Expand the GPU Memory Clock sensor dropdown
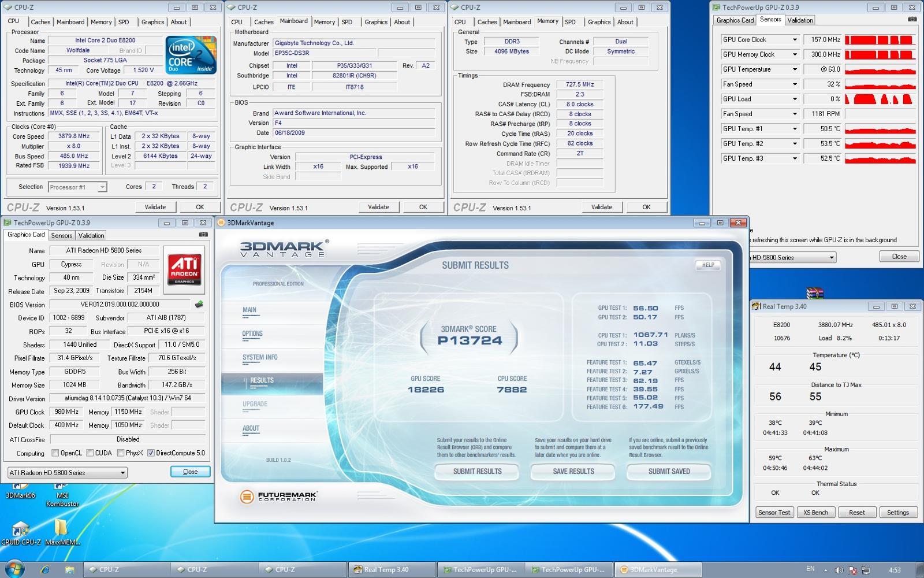The width and height of the screenshot is (924, 578). (795, 54)
